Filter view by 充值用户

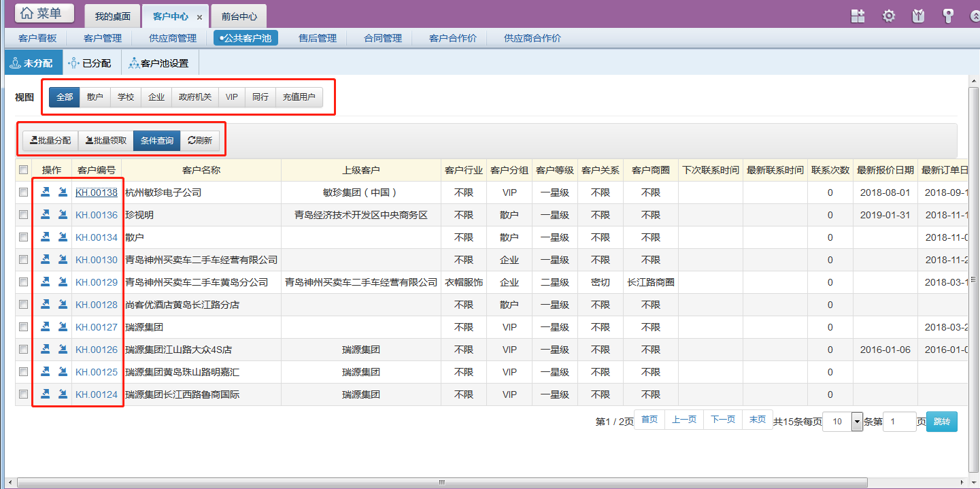tap(299, 97)
